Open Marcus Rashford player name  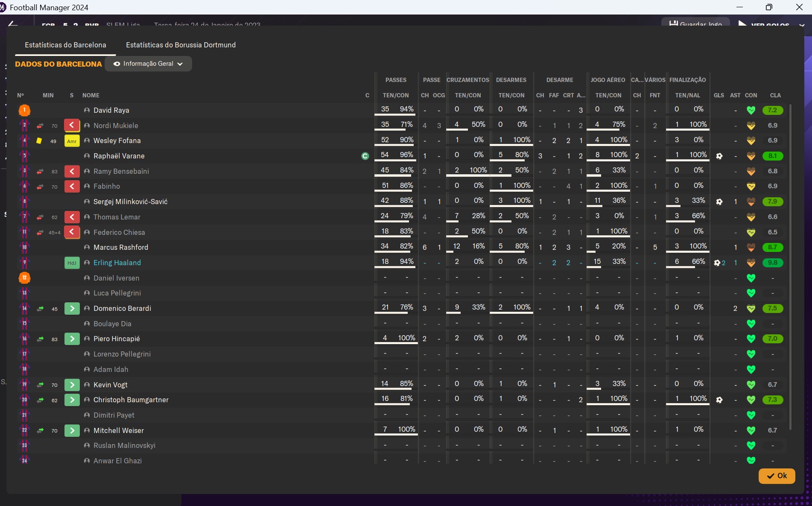click(x=121, y=247)
